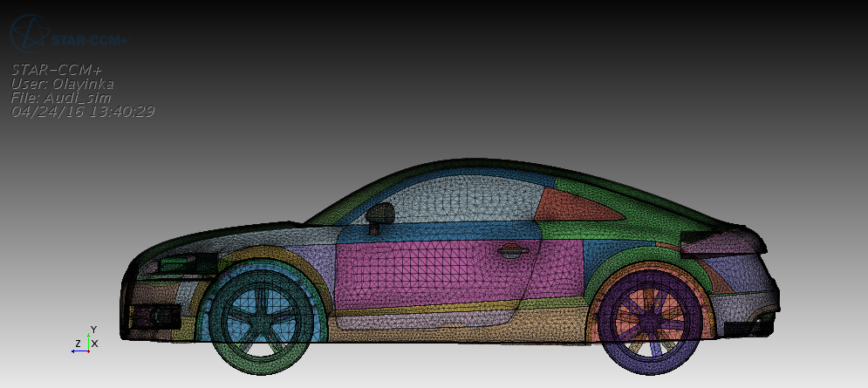This screenshot has height=388, width=868.
Task: Click the 'File: Audi_sim' annotation text
Action: [60, 98]
